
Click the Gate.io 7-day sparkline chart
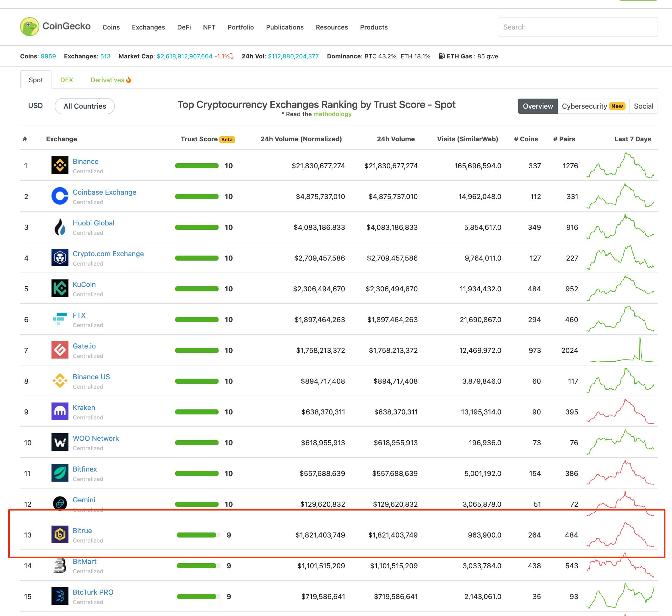(x=620, y=350)
